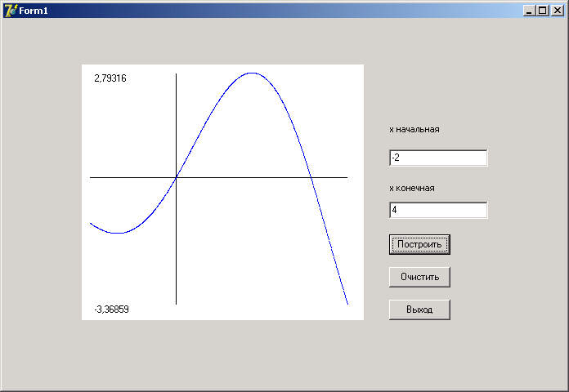569x392 pixels.
Task: Click the Выход button
Action: click(419, 310)
